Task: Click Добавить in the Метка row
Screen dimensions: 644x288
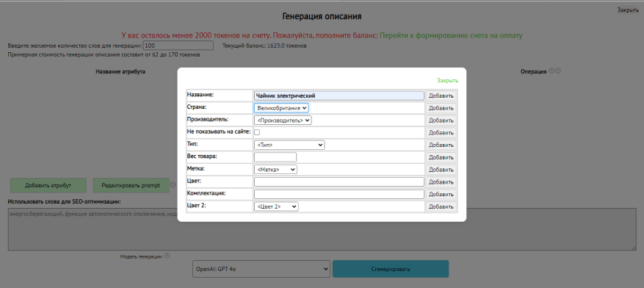Action: (441, 170)
